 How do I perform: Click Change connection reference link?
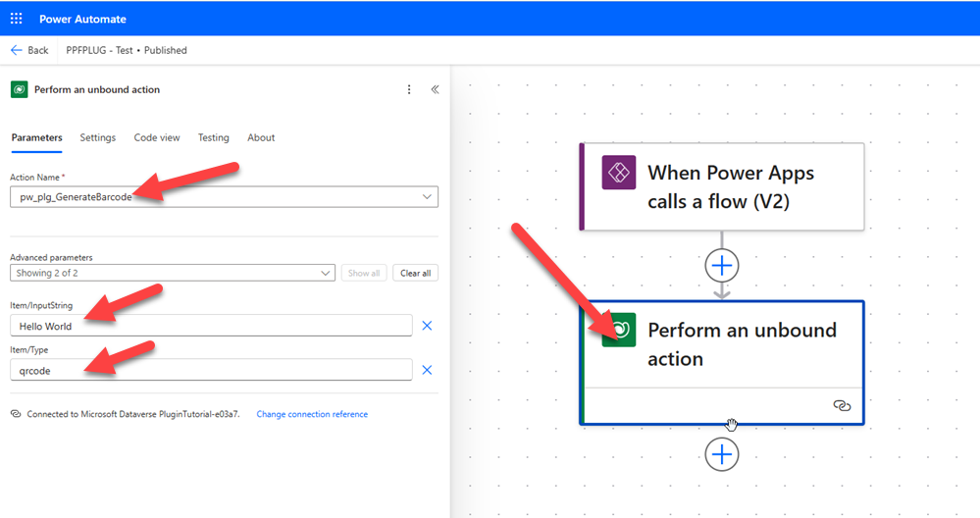click(x=312, y=414)
